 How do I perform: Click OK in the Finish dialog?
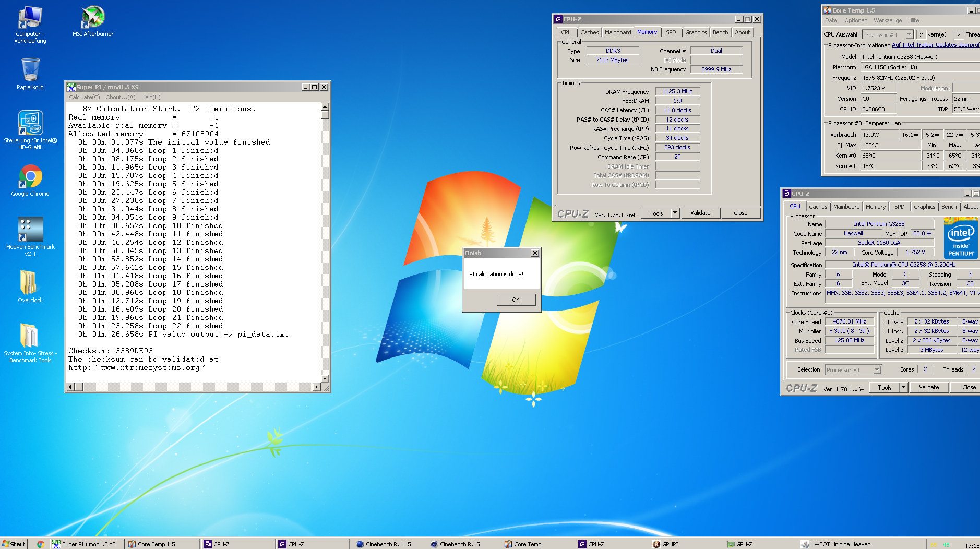(x=516, y=300)
